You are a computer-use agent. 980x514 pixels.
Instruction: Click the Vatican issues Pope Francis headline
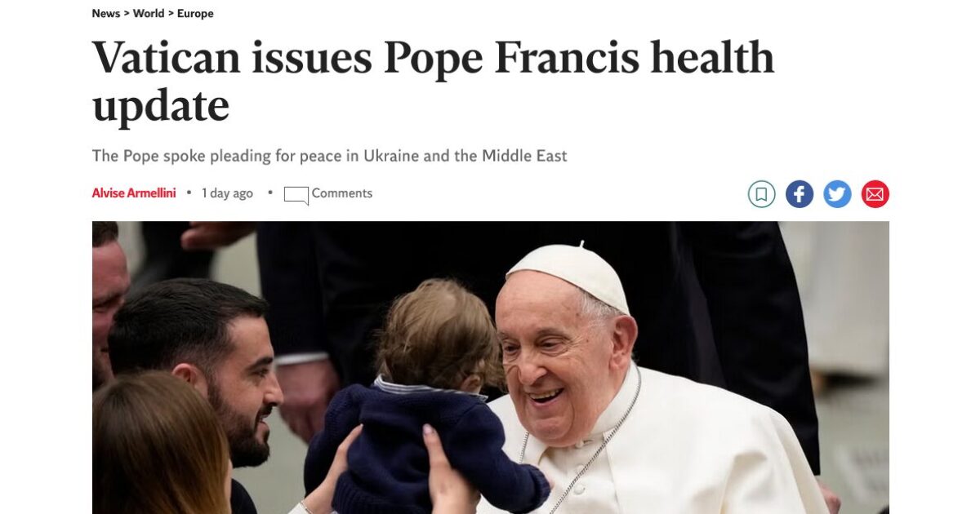[x=433, y=82]
